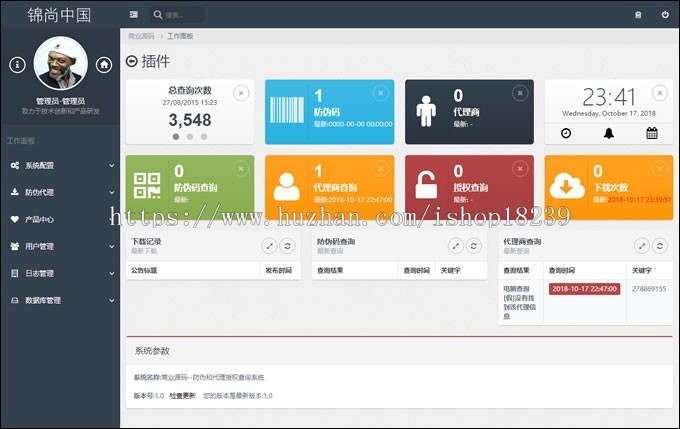This screenshot has height=429, width=680.
Task: Click the 工作面板 breadcrumb
Action: (180, 36)
